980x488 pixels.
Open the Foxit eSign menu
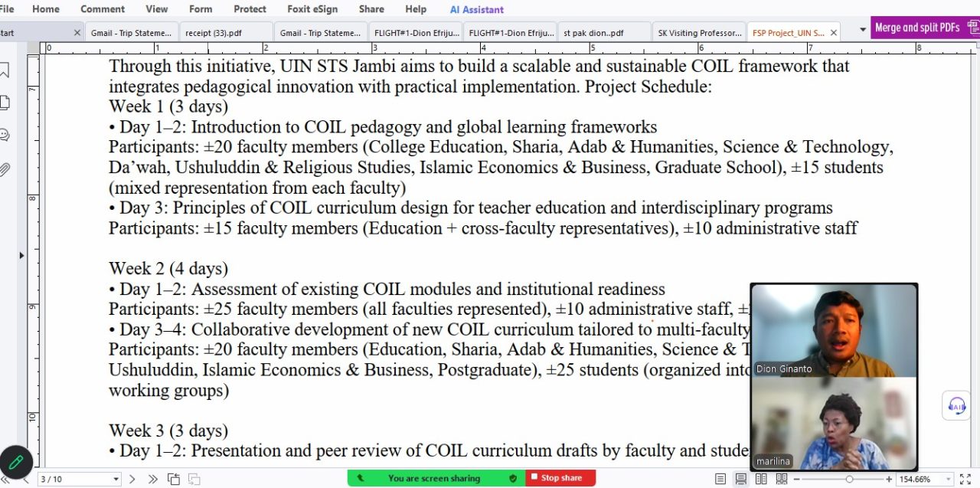click(x=312, y=9)
